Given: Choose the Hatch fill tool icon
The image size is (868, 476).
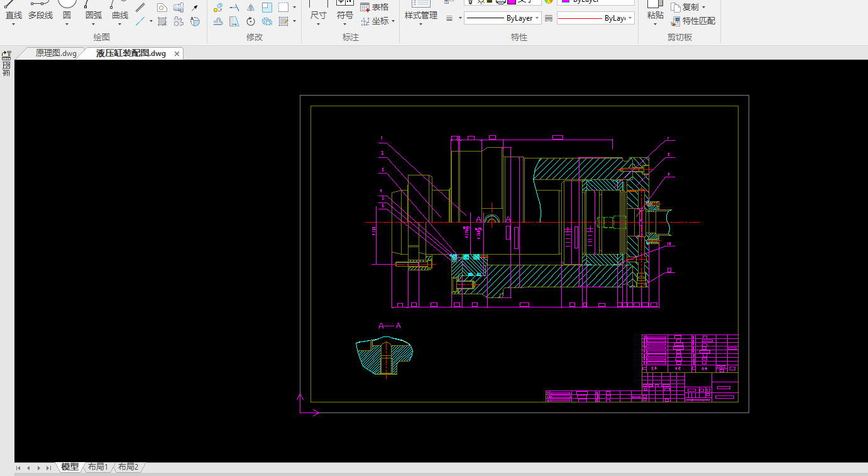Looking at the screenshot, I should [162, 21].
